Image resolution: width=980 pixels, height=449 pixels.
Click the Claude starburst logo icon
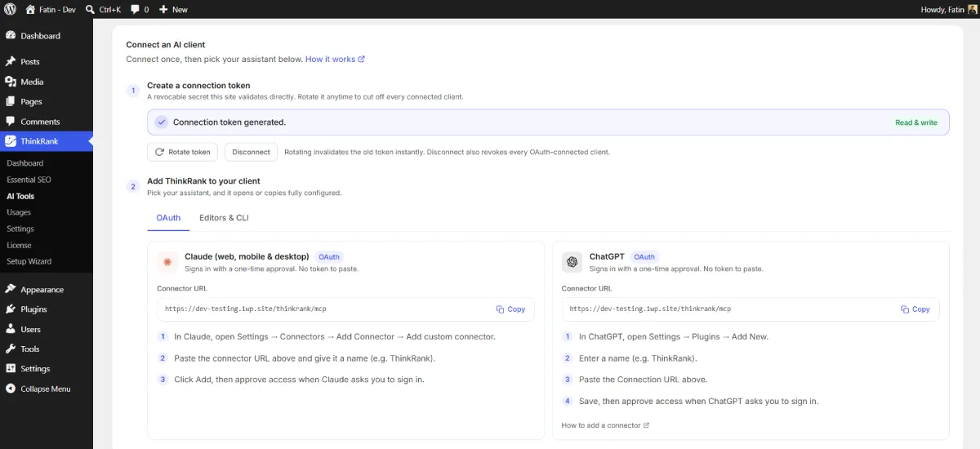coord(167,262)
